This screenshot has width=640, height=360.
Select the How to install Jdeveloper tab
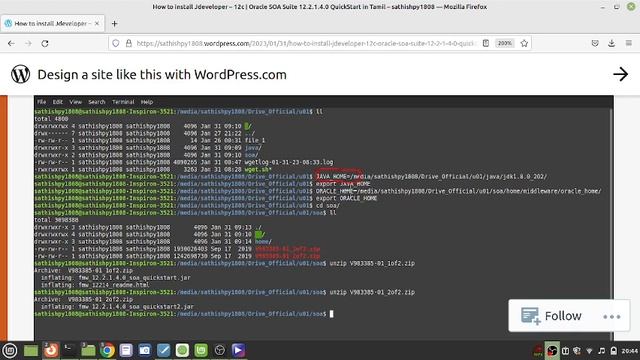[x=52, y=24]
